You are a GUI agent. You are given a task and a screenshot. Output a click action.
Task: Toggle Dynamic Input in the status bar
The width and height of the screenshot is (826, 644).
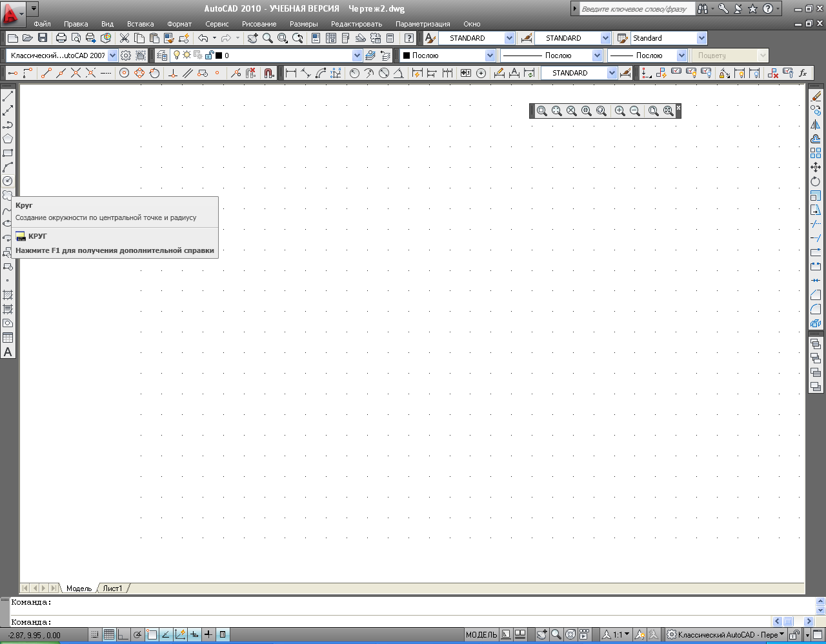pyautogui.click(x=194, y=635)
